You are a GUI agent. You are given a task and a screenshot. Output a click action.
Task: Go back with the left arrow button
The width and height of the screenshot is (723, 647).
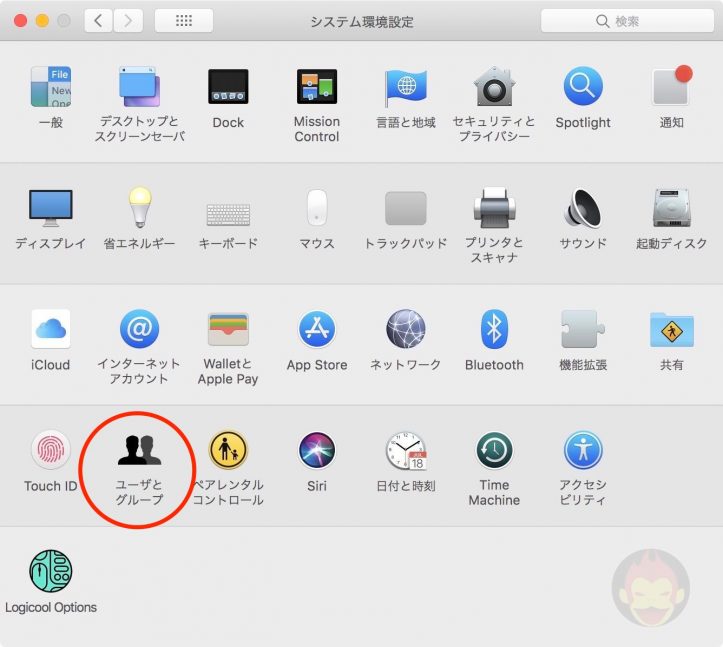(x=98, y=21)
